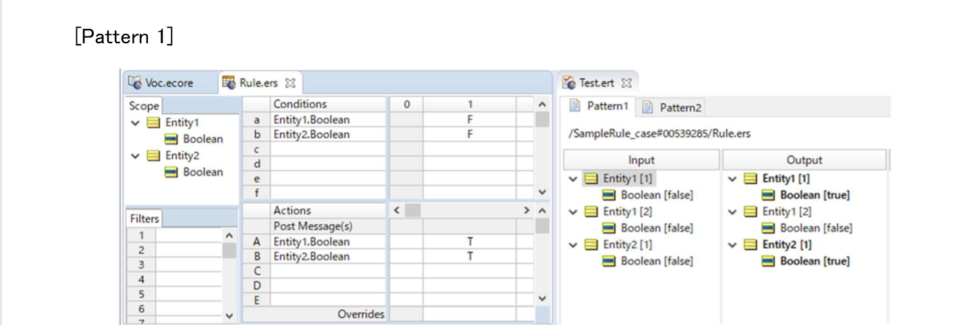
Task: Click the Input Entity1 [2] entity icon
Action: tap(591, 212)
